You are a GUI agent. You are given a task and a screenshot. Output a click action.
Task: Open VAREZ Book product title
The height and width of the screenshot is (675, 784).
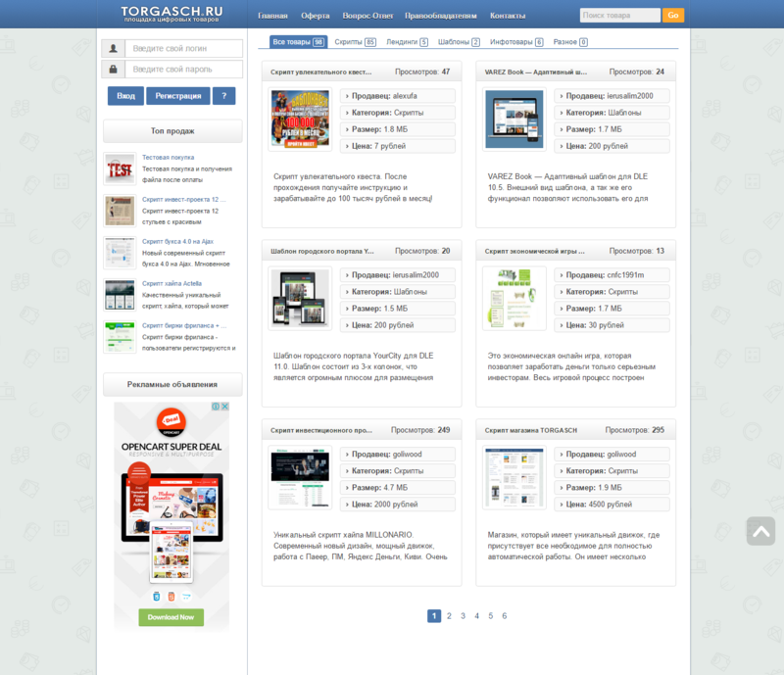[x=535, y=72]
